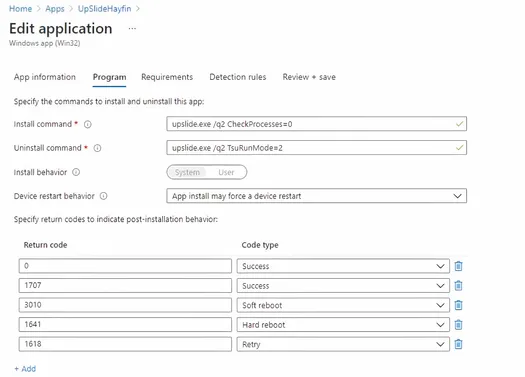Screen dimensions: 525x377
Task: Open code type dropdown for code 1618
Action: pyautogui.click(x=343, y=344)
